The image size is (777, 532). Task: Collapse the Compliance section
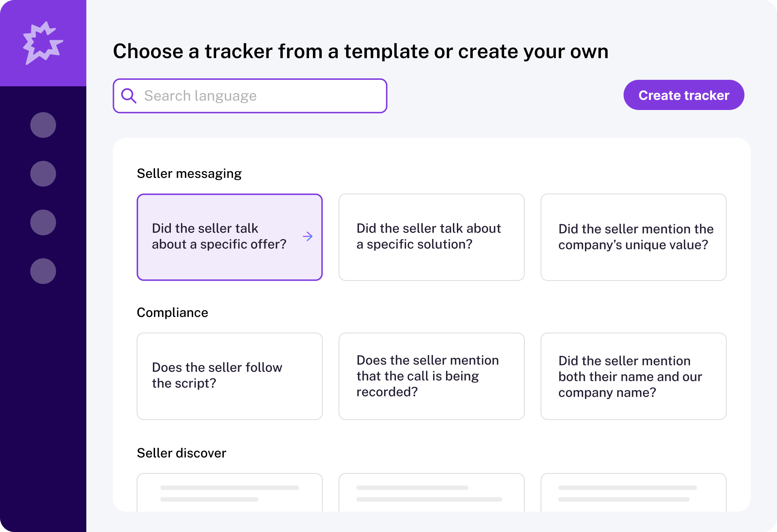172,312
